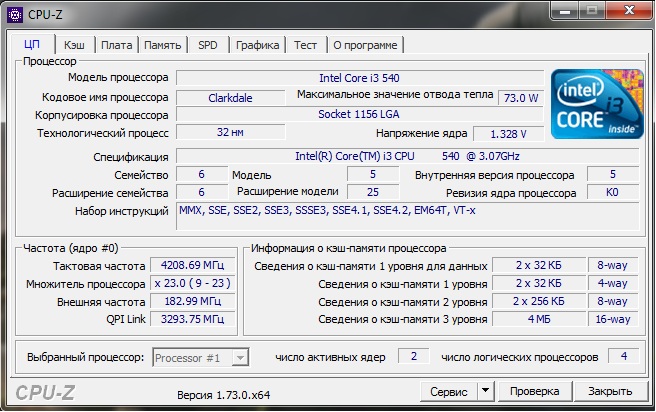
Task: Click the 2 x 32 КБ L1 data cache value
Action: tap(539, 265)
